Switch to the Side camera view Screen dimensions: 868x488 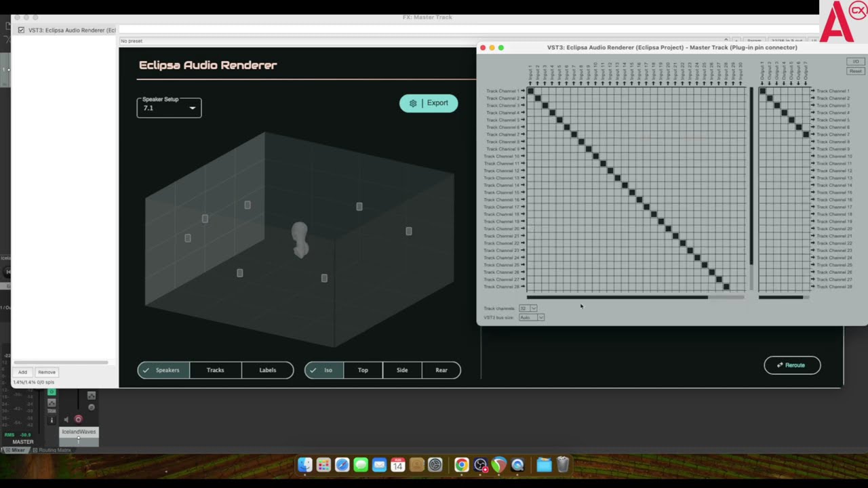(402, 370)
